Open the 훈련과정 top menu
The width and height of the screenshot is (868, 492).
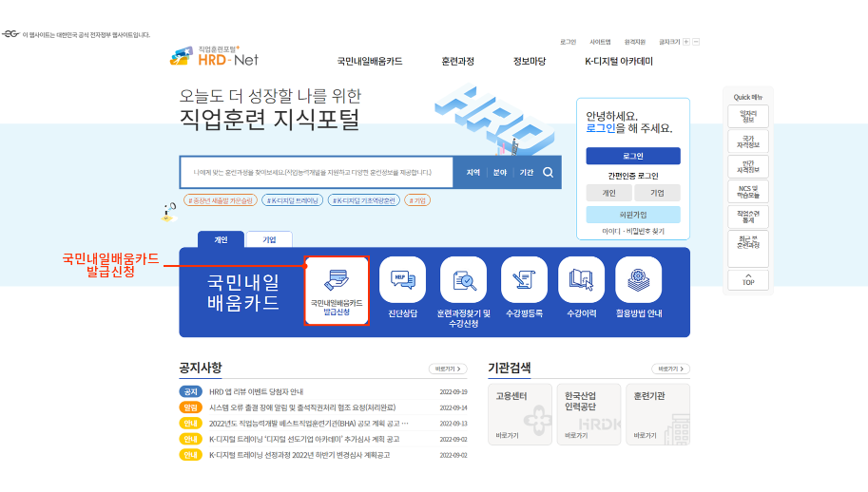[x=458, y=62]
